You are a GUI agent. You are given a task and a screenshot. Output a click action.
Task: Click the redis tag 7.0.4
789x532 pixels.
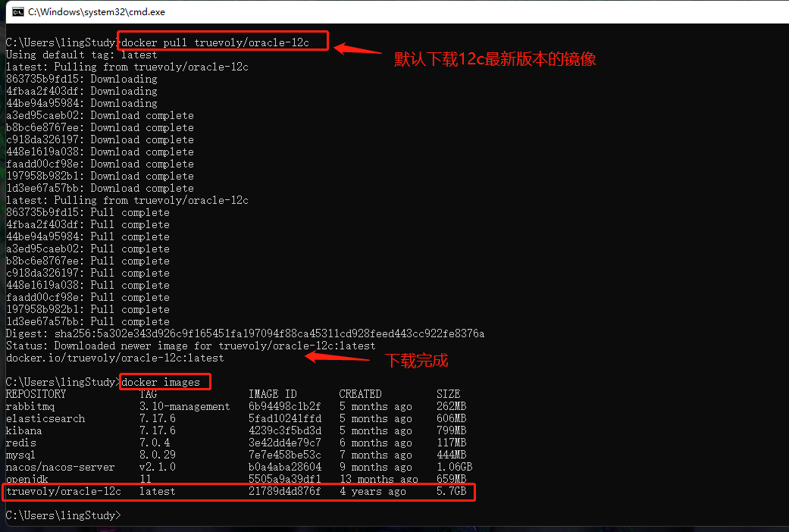(155, 443)
